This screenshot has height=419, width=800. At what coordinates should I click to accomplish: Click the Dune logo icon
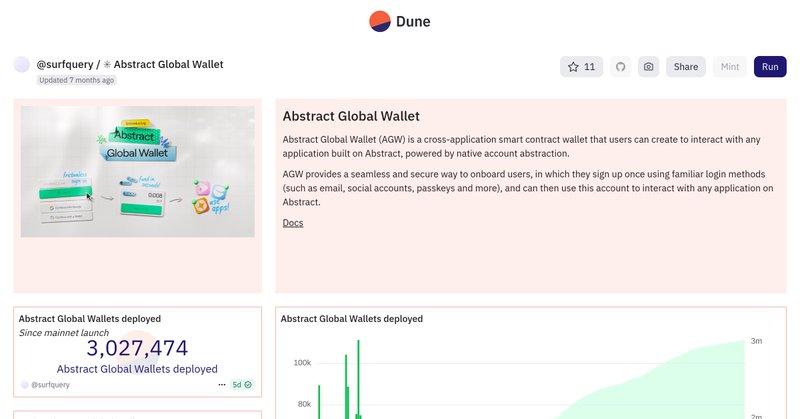(380, 21)
